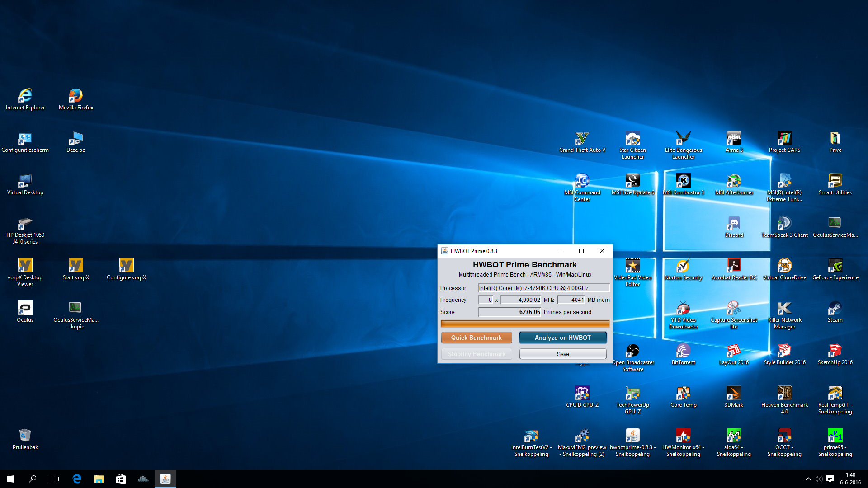Select the Discord desktop icon
The width and height of the screenshot is (868, 488).
[x=734, y=227]
